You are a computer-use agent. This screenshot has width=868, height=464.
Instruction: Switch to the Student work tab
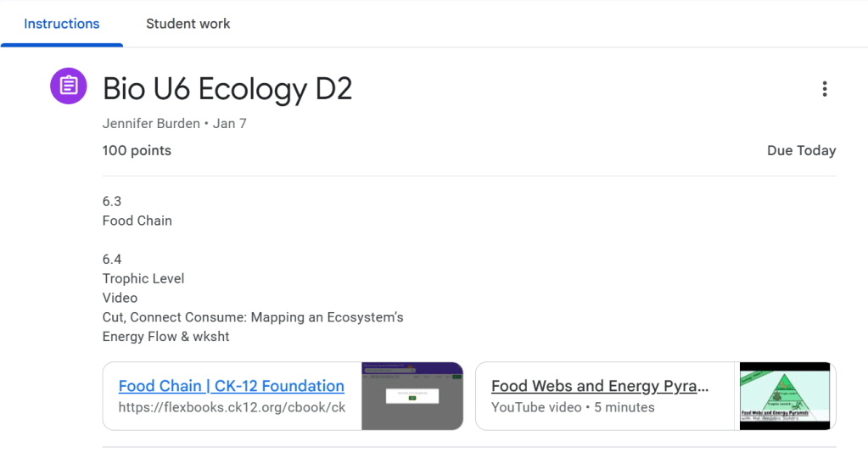pos(188,24)
